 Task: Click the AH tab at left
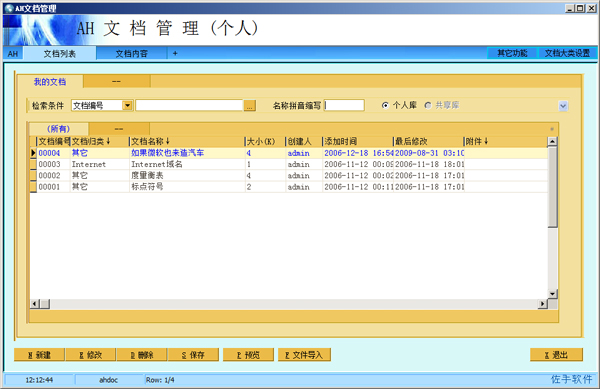coord(13,54)
